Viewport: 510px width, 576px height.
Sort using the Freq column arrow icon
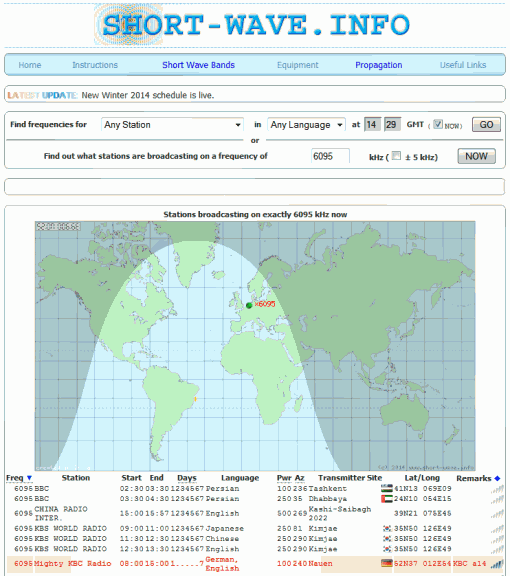tap(29, 478)
